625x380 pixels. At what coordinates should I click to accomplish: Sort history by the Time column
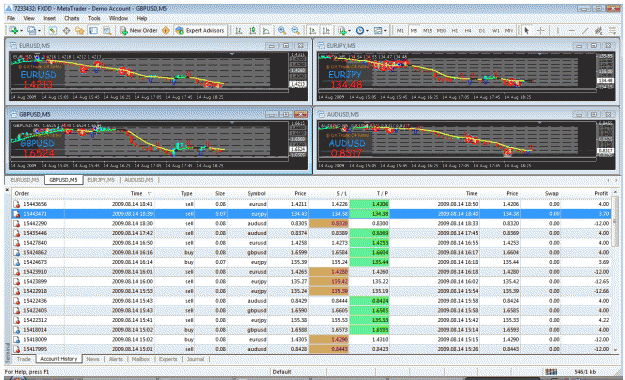click(137, 193)
